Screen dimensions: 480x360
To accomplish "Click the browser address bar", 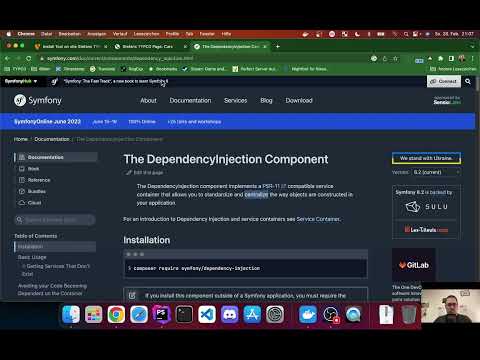I will point(200,58).
